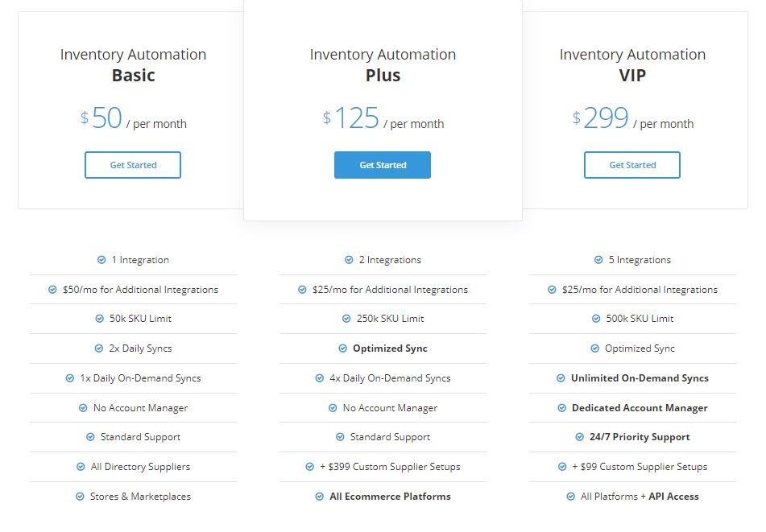Viewport: 766px width, 532px height.
Task: Click checkmark icon beside 1 Integration
Action: (x=101, y=260)
